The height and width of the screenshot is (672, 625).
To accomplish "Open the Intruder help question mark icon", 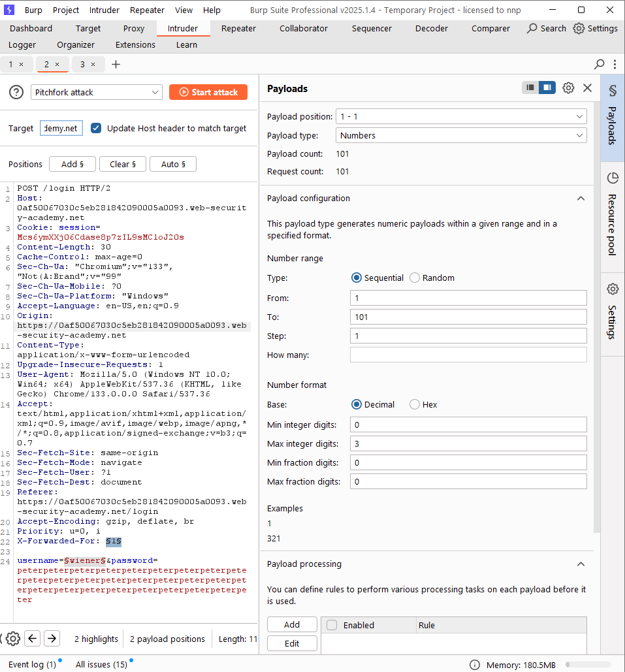I will (x=16, y=92).
